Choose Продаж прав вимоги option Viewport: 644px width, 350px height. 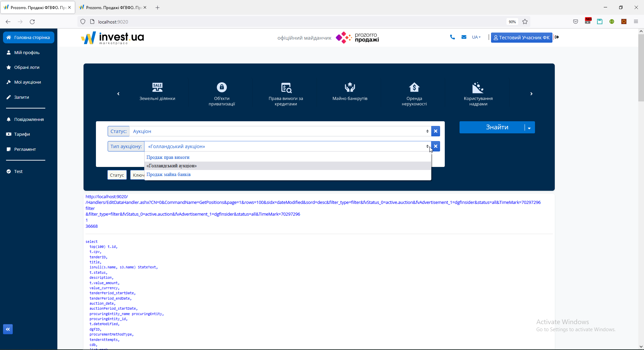coord(288,157)
